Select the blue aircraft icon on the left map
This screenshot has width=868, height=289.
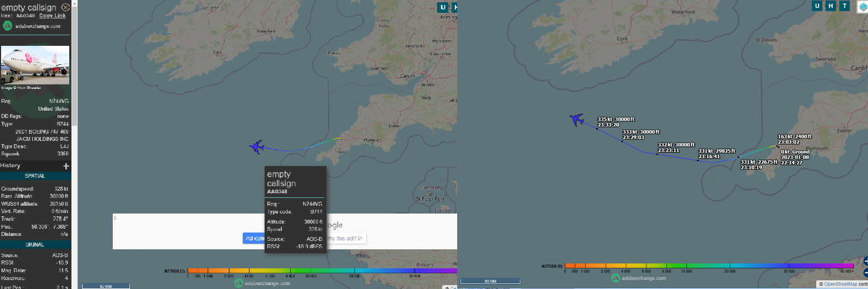click(257, 147)
